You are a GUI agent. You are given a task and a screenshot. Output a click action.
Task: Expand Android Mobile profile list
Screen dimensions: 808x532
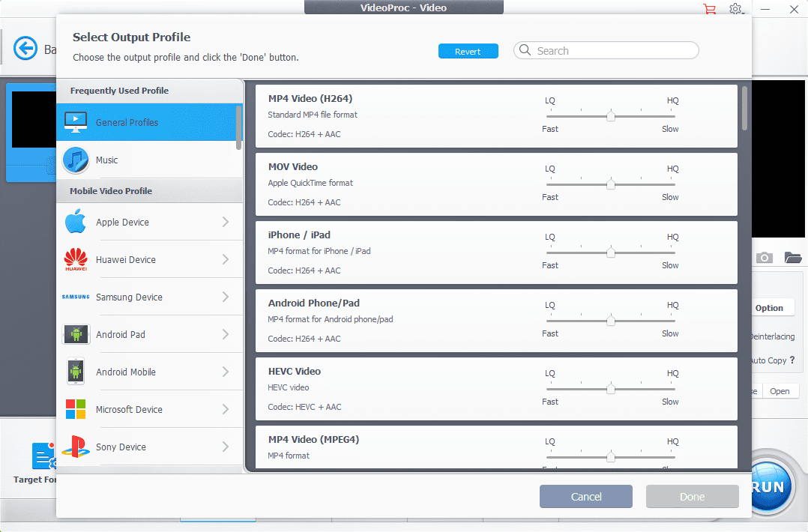(226, 372)
